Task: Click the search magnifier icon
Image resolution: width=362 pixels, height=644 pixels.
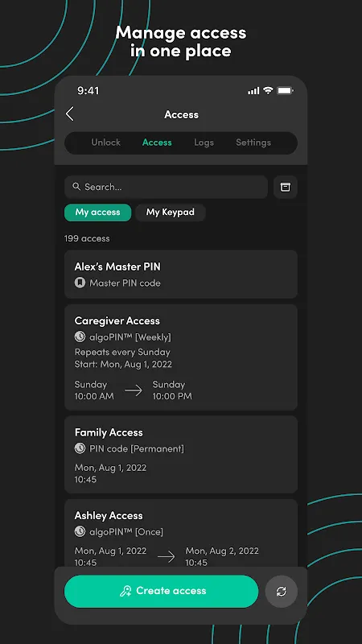Action: [76, 187]
